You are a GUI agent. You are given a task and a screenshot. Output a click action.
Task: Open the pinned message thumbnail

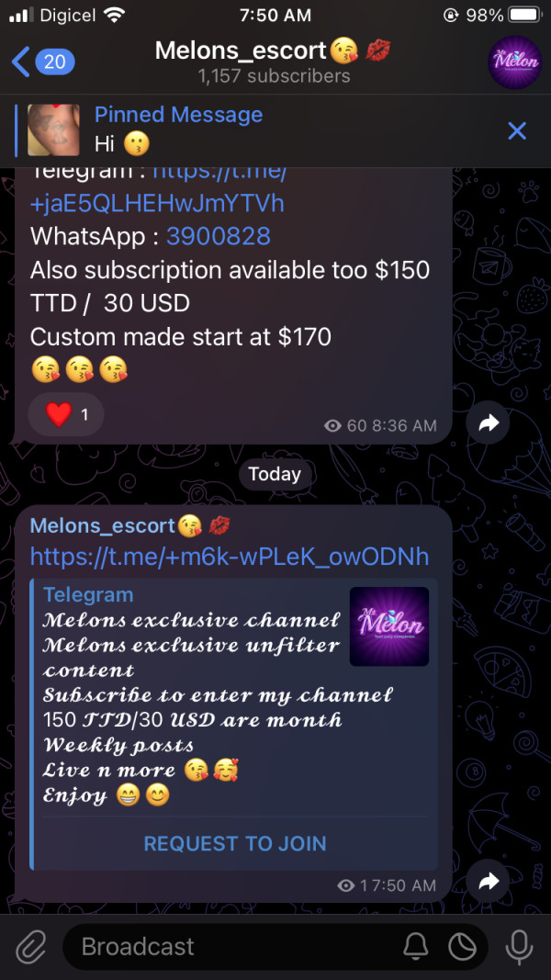point(54,130)
